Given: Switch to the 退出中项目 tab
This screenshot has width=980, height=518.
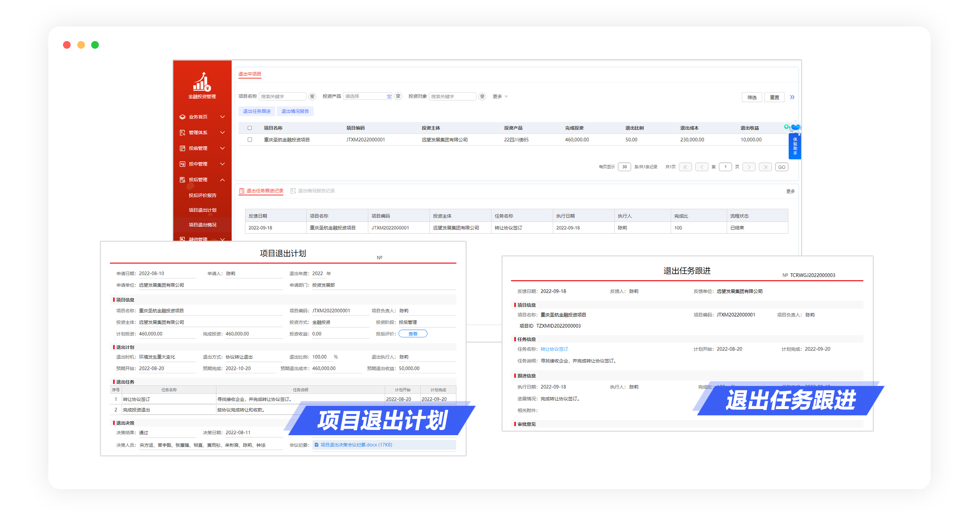Looking at the screenshot, I should (250, 74).
